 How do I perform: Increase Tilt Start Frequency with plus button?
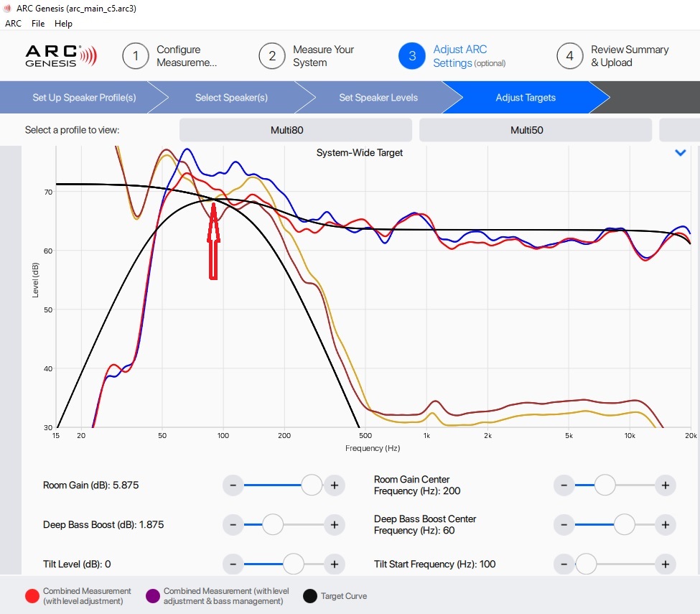(666, 564)
